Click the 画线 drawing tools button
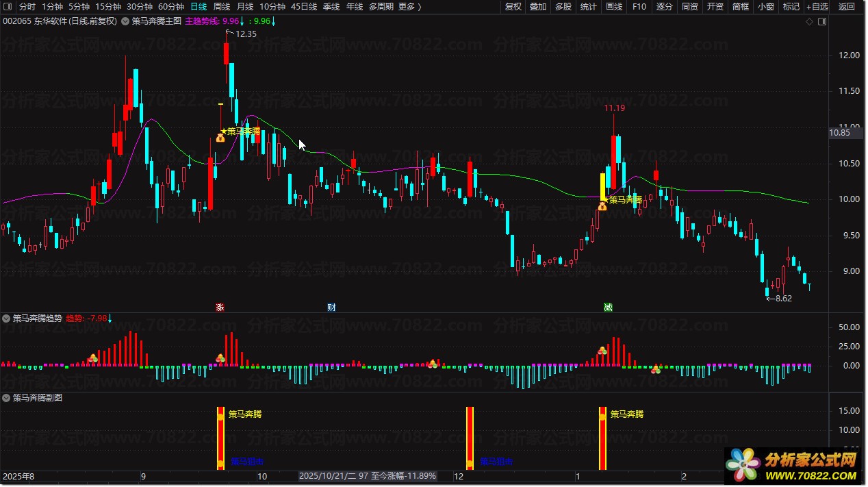Screen dimensions: 868x487 pyautogui.click(x=614, y=7)
